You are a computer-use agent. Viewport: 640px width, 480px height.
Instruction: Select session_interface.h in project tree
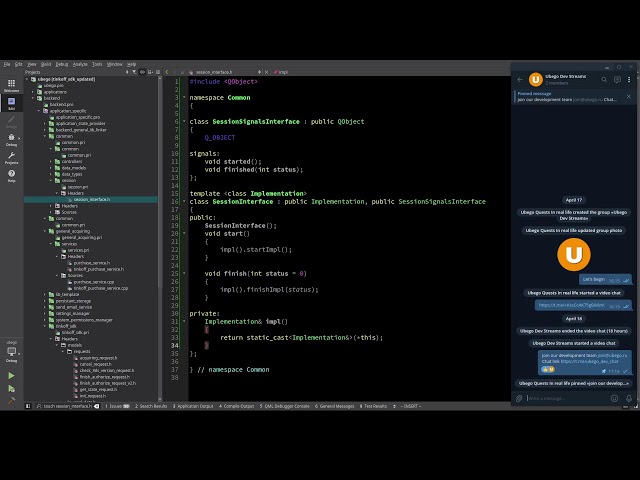pyautogui.click(x=91, y=199)
